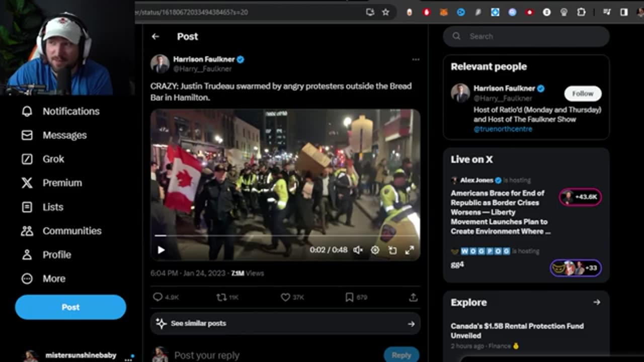644x362 pixels.
Task: Mute the video volume
Action: pos(358,250)
